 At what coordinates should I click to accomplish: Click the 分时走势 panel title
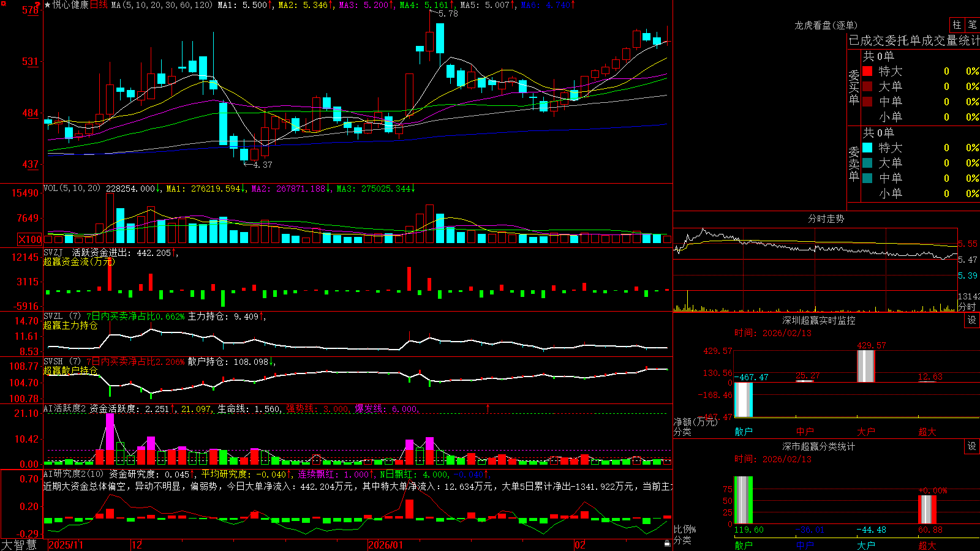[x=826, y=219]
